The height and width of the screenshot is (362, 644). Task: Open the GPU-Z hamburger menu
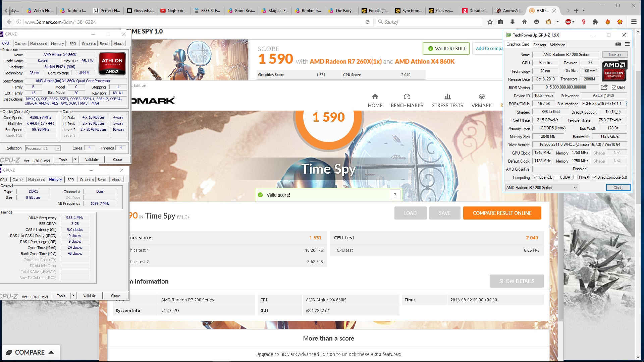[x=627, y=44]
